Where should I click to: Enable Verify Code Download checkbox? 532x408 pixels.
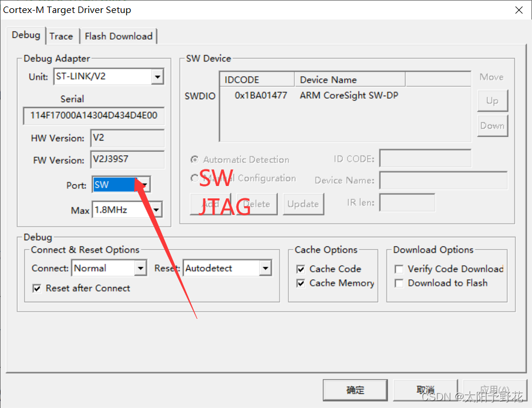[x=399, y=269]
